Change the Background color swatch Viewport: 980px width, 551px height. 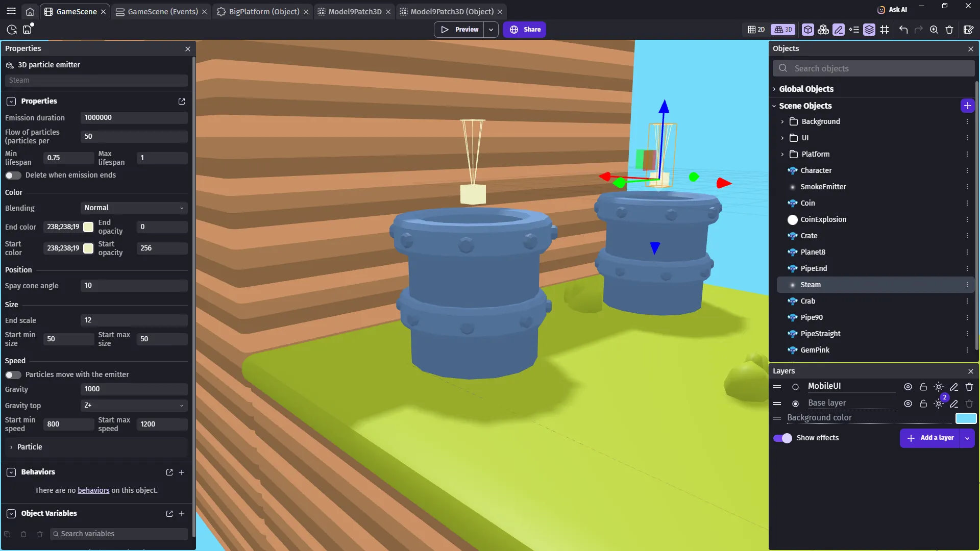[966, 418]
